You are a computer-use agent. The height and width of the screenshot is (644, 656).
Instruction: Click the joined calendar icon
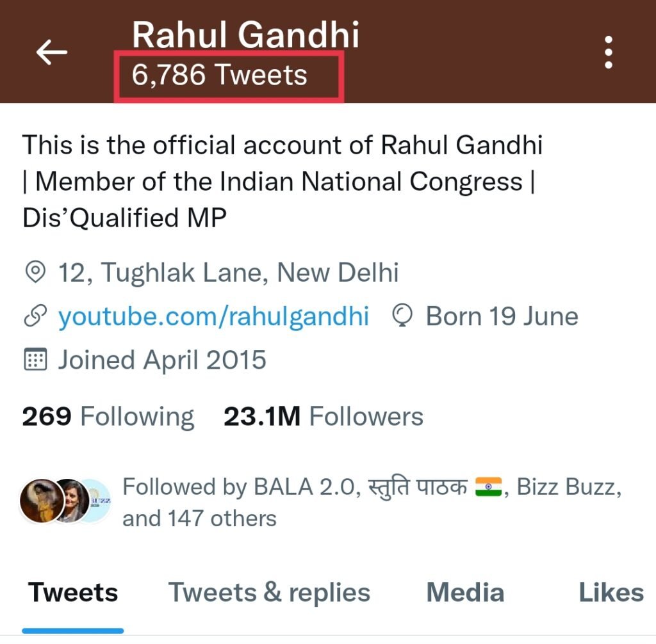point(35,359)
